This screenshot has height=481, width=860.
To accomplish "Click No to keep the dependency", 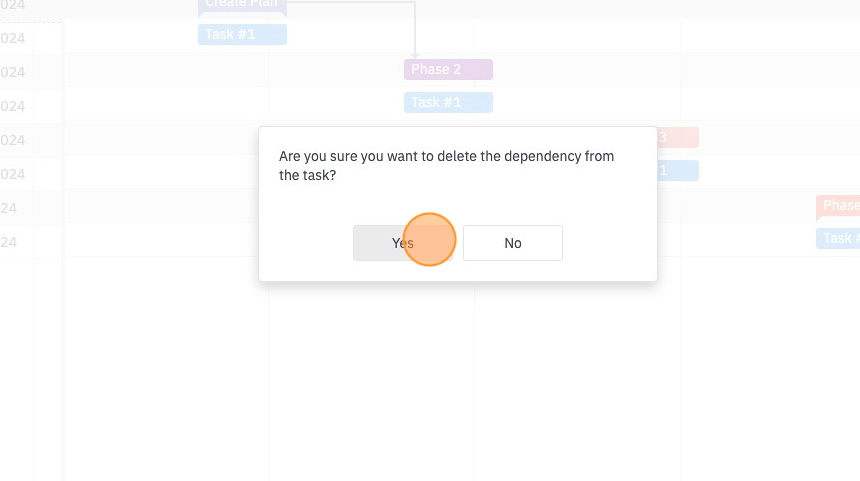I will [513, 243].
